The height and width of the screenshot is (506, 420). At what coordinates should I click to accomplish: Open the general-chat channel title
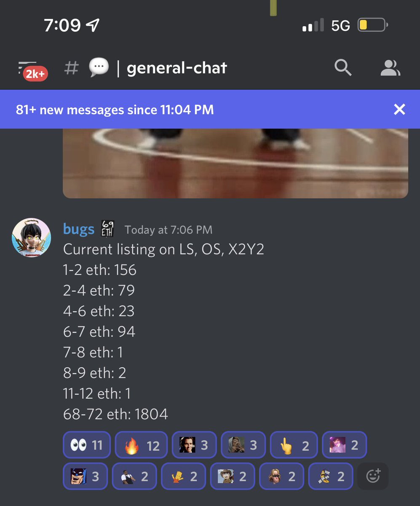point(177,67)
